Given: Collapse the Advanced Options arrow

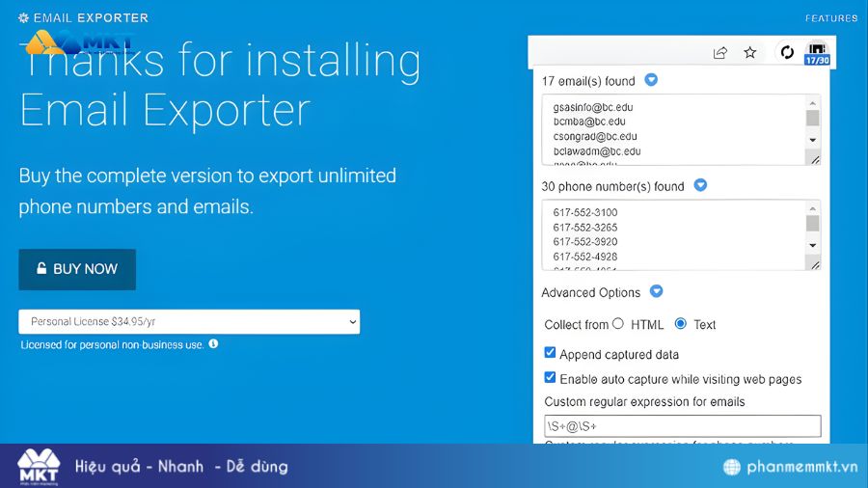Looking at the screenshot, I should 656,291.
